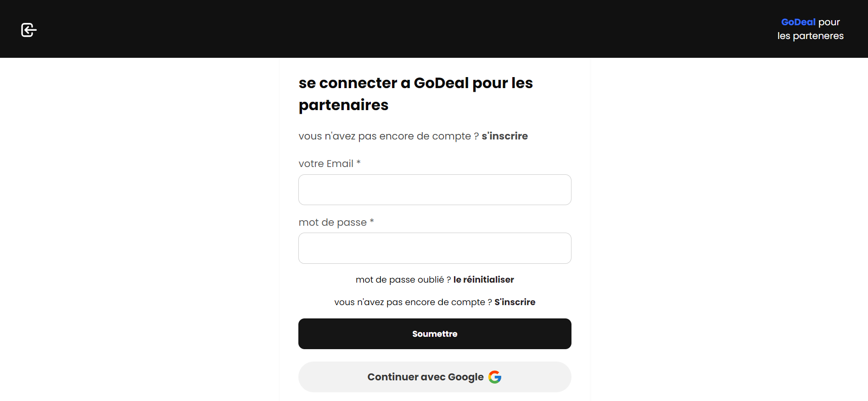Click the word 'partenaires' in the heading
The width and height of the screenshot is (868, 401).
tap(343, 105)
